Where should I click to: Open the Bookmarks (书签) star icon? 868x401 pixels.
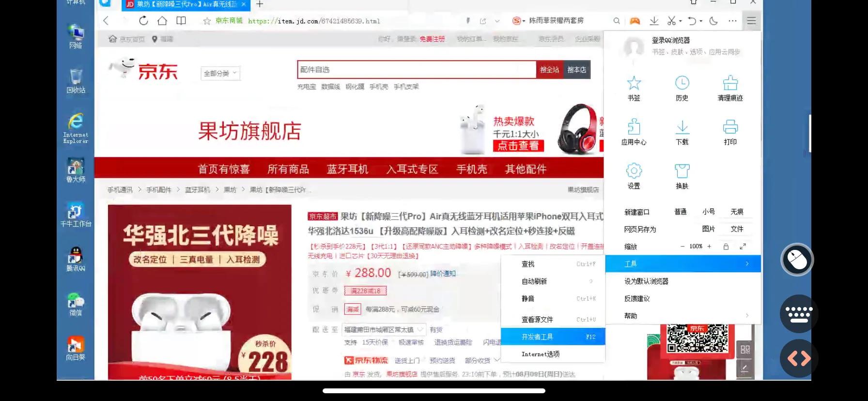click(634, 83)
